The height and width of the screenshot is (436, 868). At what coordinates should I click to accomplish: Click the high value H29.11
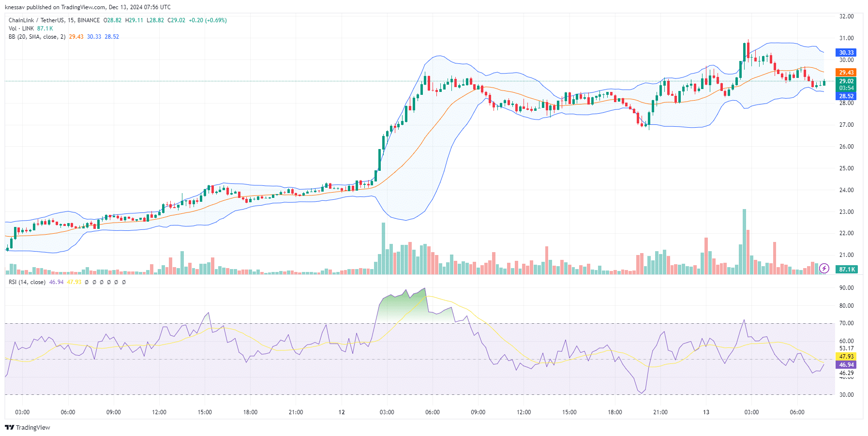134,20
